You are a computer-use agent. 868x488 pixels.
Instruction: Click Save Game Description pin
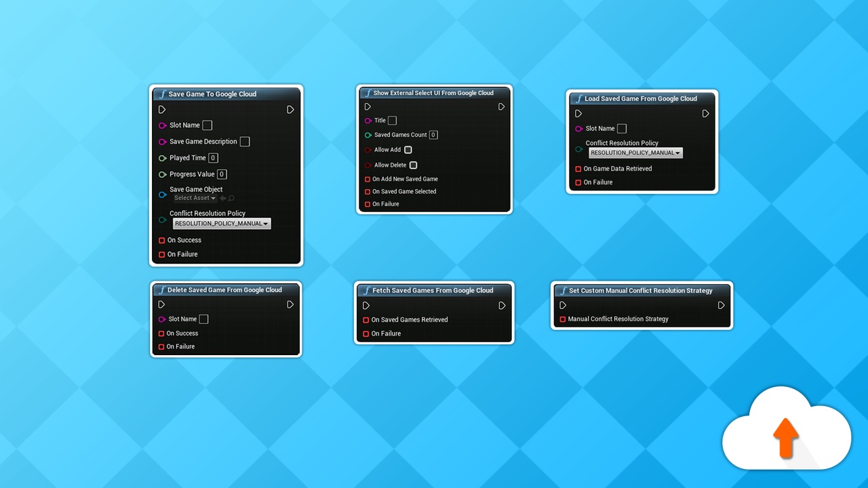point(163,142)
